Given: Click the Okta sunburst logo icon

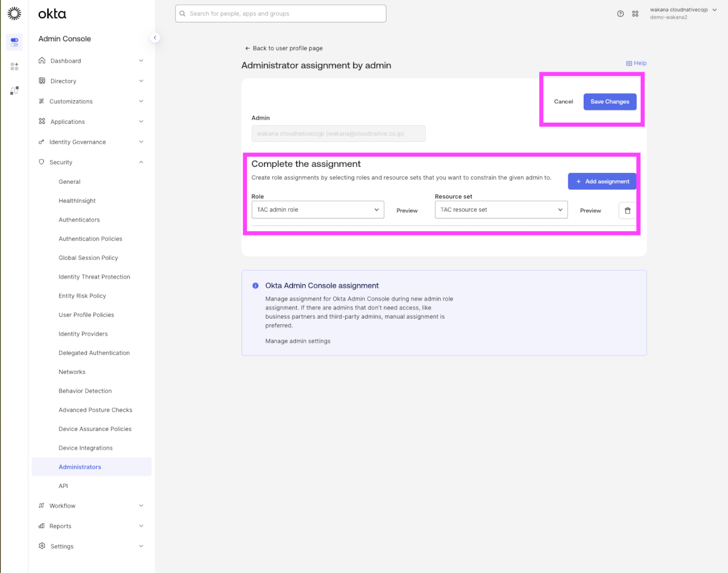Looking at the screenshot, I should (14, 13).
